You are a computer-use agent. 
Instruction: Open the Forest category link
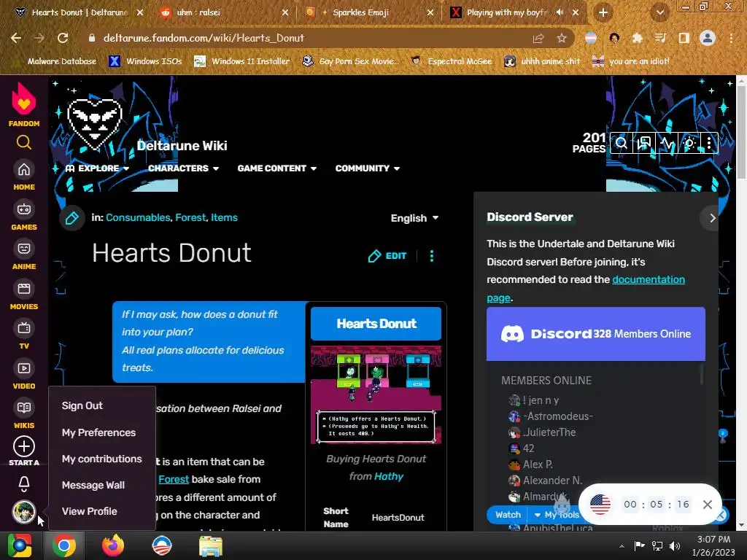[x=190, y=217]
